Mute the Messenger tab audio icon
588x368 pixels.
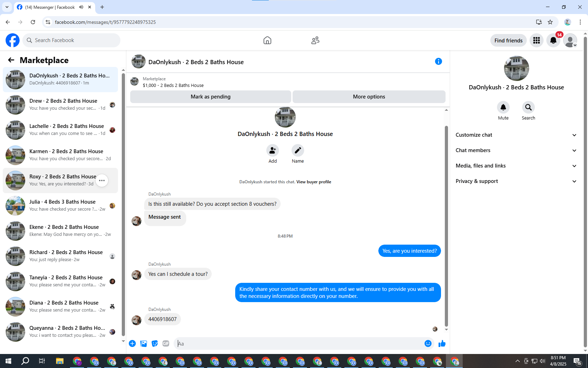81,7
